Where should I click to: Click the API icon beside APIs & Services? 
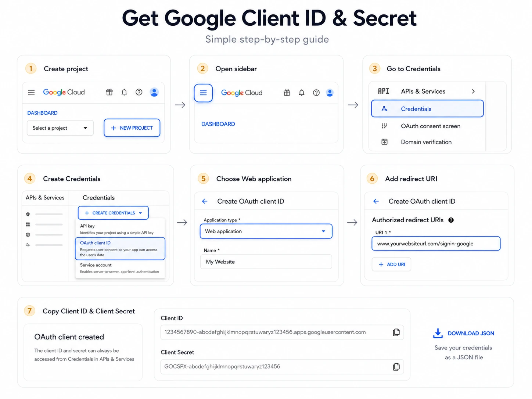click(384, 91)
